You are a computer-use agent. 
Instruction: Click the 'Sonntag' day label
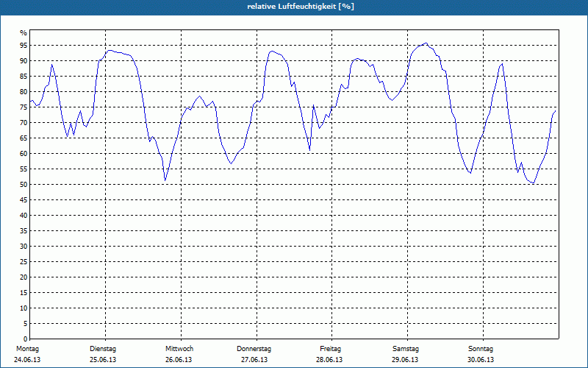click(481, 349)
